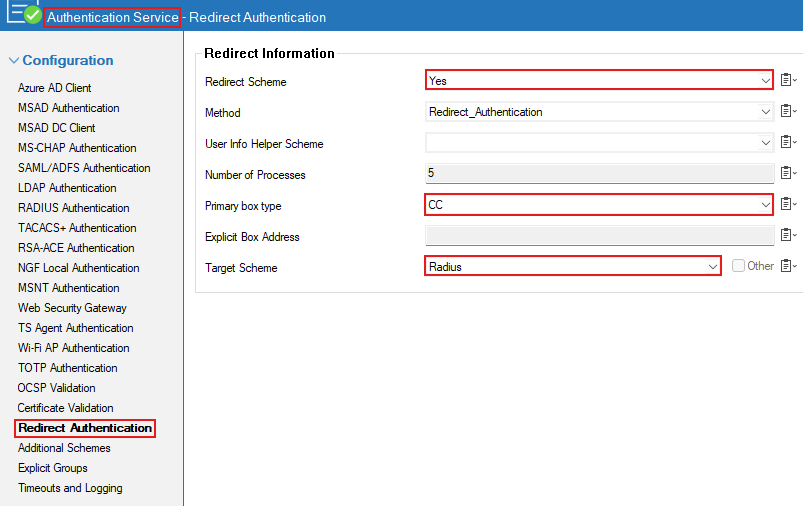This screenshot has width=803, height=506.
Task: Collapse the Configuration section
Action: click(x=14, y=61)
